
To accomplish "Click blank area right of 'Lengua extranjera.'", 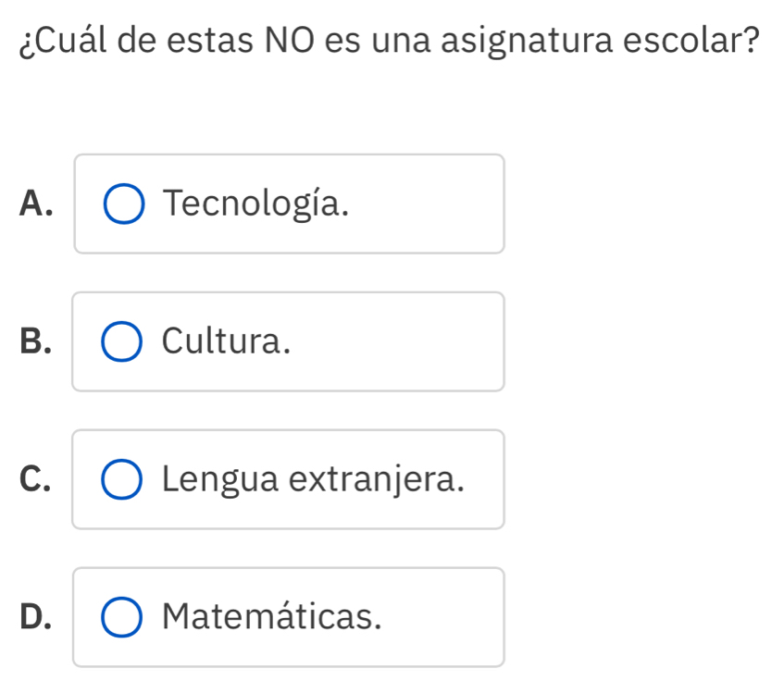I will 483,479.
